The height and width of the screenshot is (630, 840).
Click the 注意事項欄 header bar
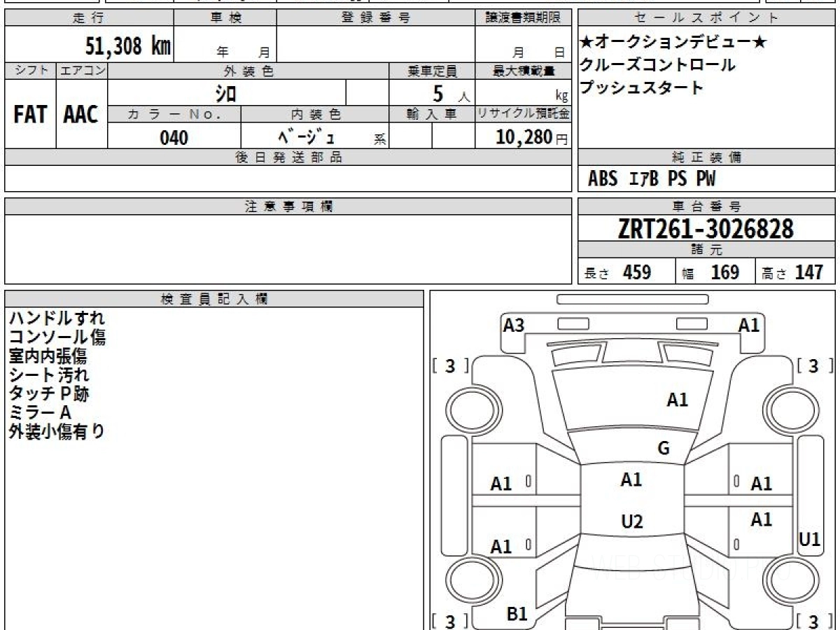pos(288,206)
